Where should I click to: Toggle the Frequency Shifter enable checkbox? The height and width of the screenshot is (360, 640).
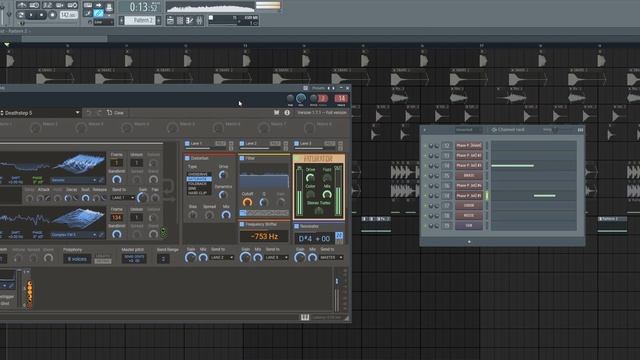point(242,224)
